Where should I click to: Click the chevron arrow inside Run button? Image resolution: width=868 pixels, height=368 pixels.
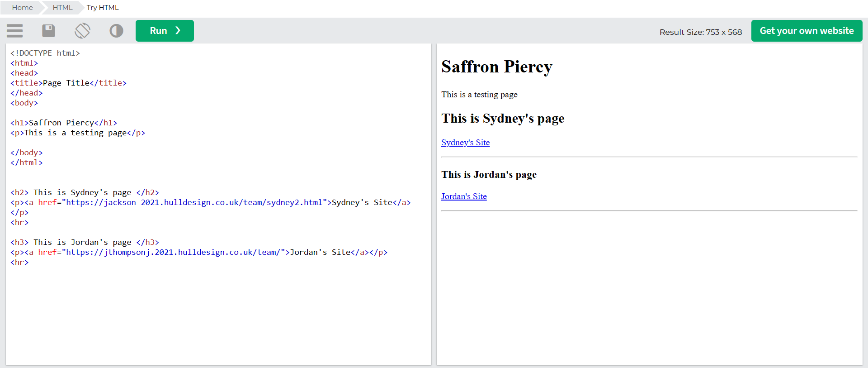178,31
